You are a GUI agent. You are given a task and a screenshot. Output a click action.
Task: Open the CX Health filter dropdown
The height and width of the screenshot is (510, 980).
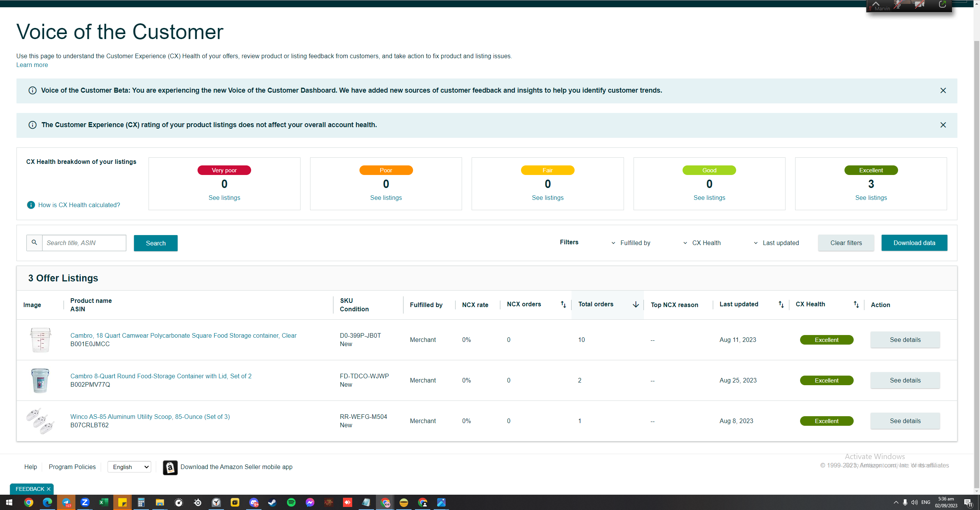(x=702, y=243)
